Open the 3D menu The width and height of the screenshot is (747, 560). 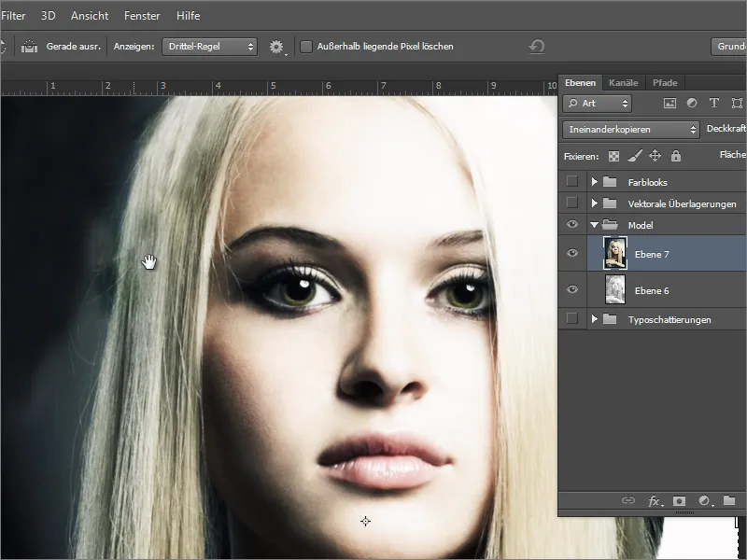point(49,16)
